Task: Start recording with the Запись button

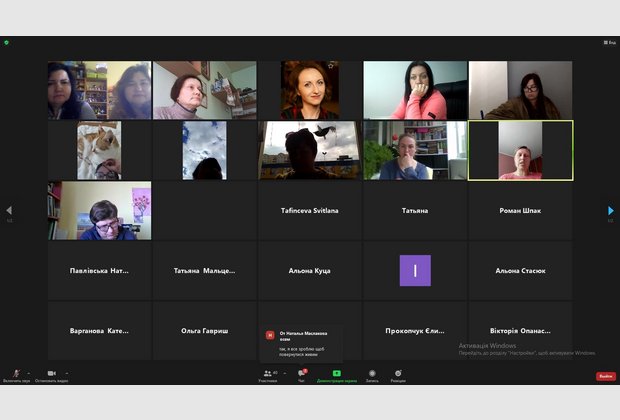Action: pyautogui.click(x=372, y=373)
